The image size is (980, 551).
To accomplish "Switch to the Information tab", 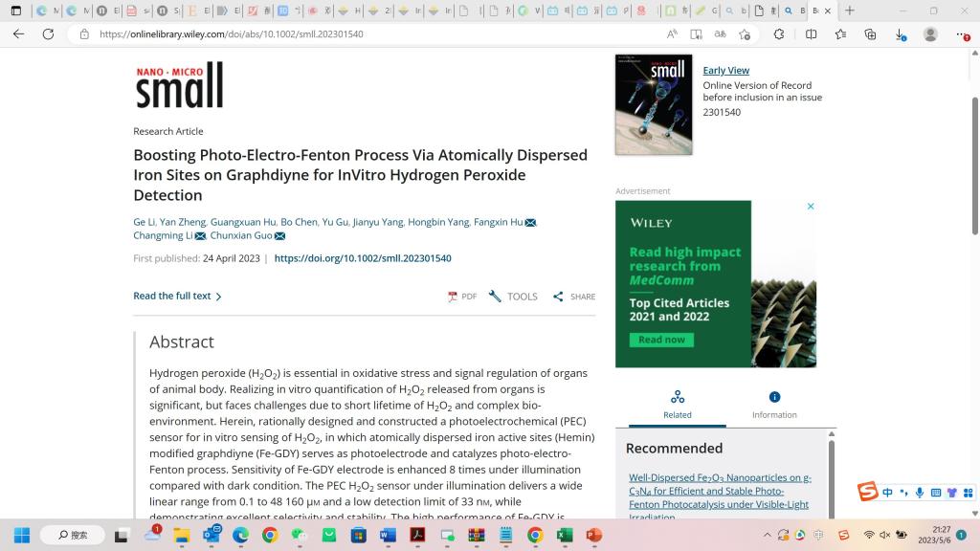I will coord(774,405).
